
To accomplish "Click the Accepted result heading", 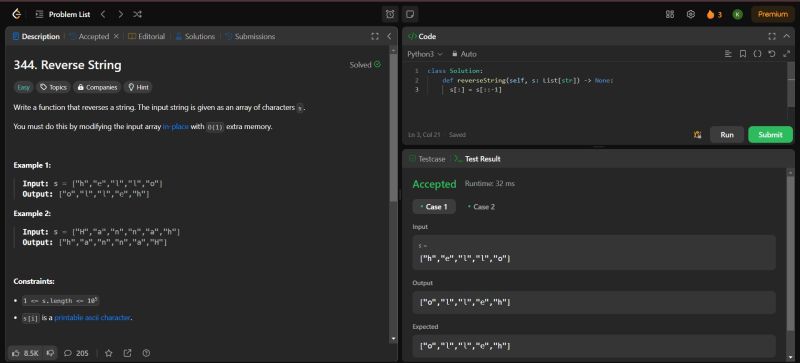I will (x=434, y=184).
